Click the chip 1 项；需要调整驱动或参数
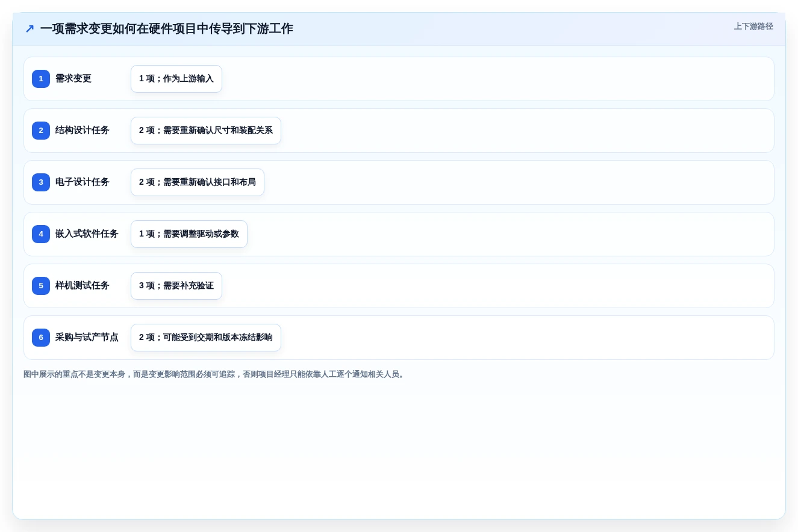Image resolution: width=798 pixels, height=532 pixels. pyautogui.click(x=189, y=234)
